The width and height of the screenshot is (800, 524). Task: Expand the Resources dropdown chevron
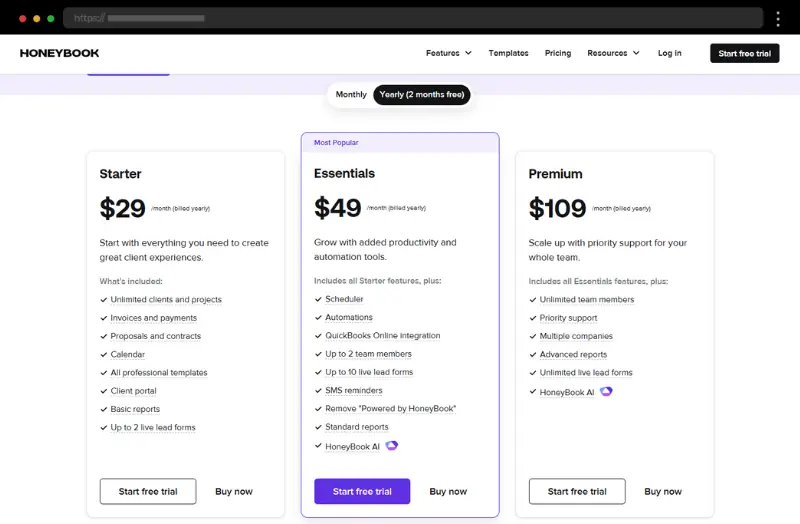[x=636, y=53]
